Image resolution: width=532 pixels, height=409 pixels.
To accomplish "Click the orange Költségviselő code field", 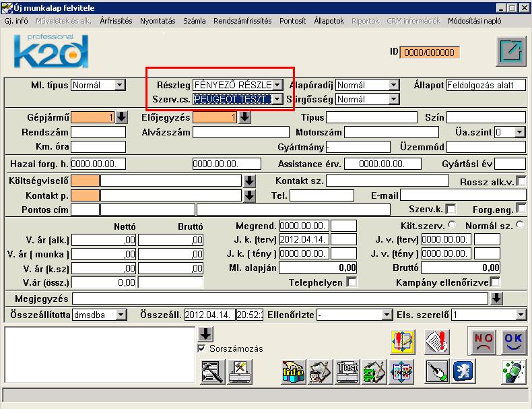I will point(85,181).
